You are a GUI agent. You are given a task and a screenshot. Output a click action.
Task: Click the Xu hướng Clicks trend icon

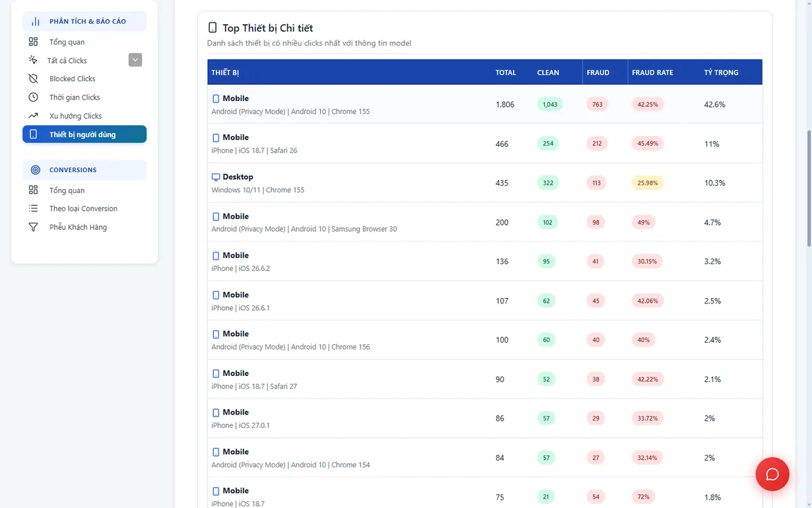click(33, 116)
